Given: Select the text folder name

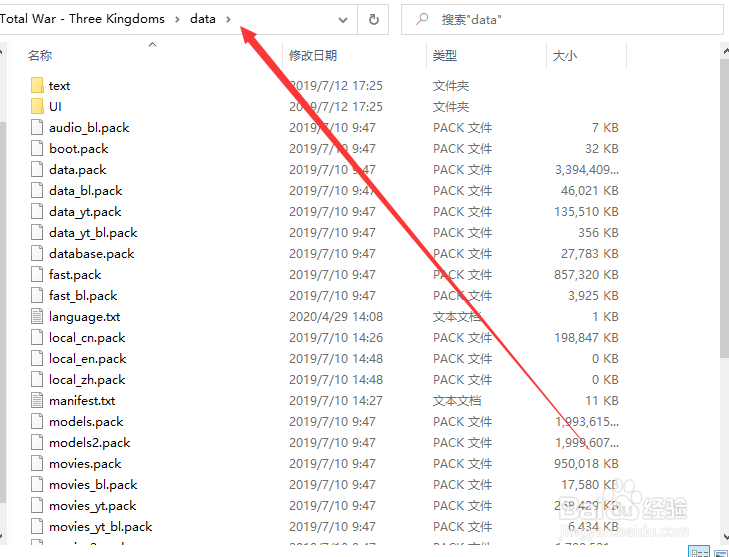Looking at the screenshot, I should click(60, 86).
